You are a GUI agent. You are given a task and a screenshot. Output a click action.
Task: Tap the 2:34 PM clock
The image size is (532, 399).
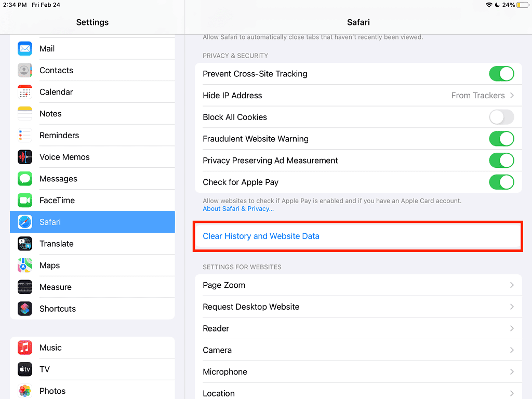[x=15, y=5]
